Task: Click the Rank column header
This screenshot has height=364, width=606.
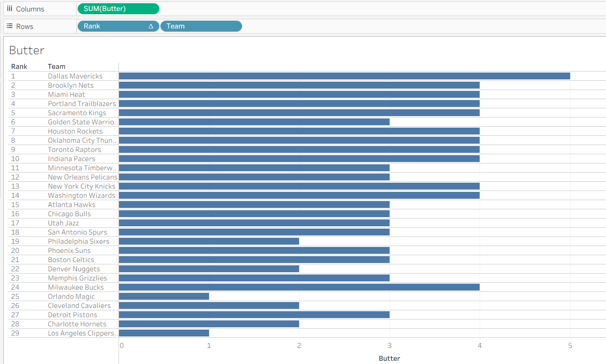Action: tap(19, 67)
